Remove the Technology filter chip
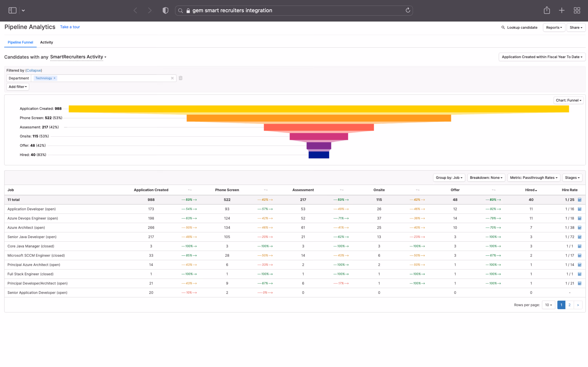 tap(55, 78)
